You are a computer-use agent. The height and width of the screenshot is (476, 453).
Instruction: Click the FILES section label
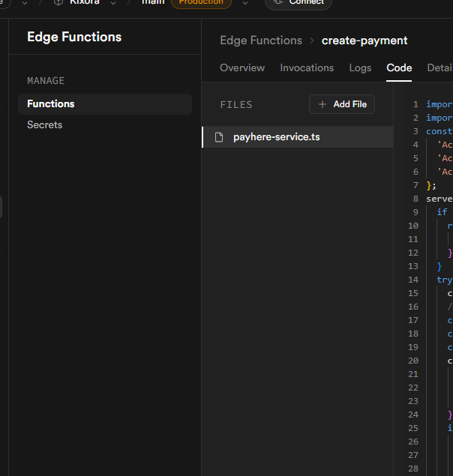pyautogui.click(x=236, y=105)
